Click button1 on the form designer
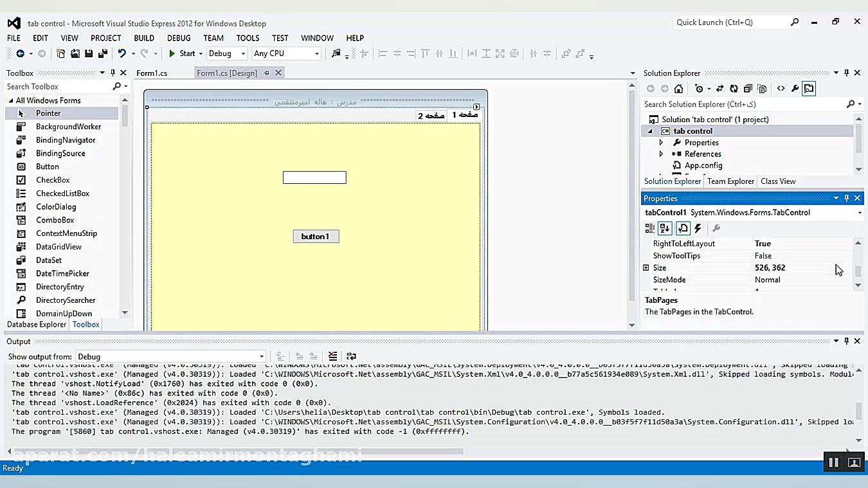 point(316,237)
